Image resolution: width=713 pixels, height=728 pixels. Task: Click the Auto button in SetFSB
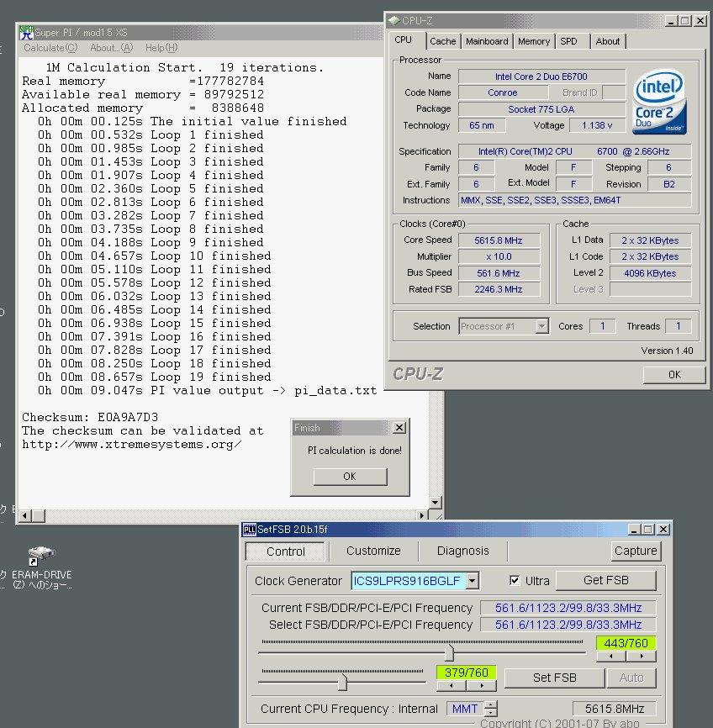point(631,678)
